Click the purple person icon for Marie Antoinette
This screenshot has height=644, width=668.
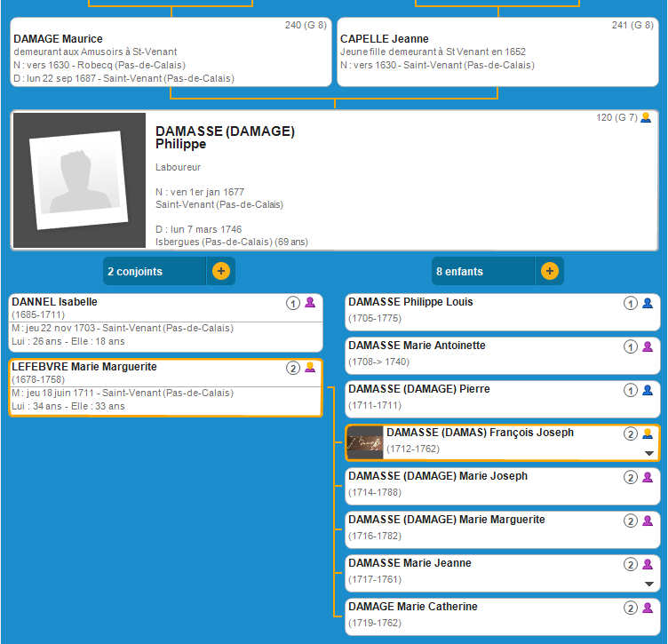648,346
